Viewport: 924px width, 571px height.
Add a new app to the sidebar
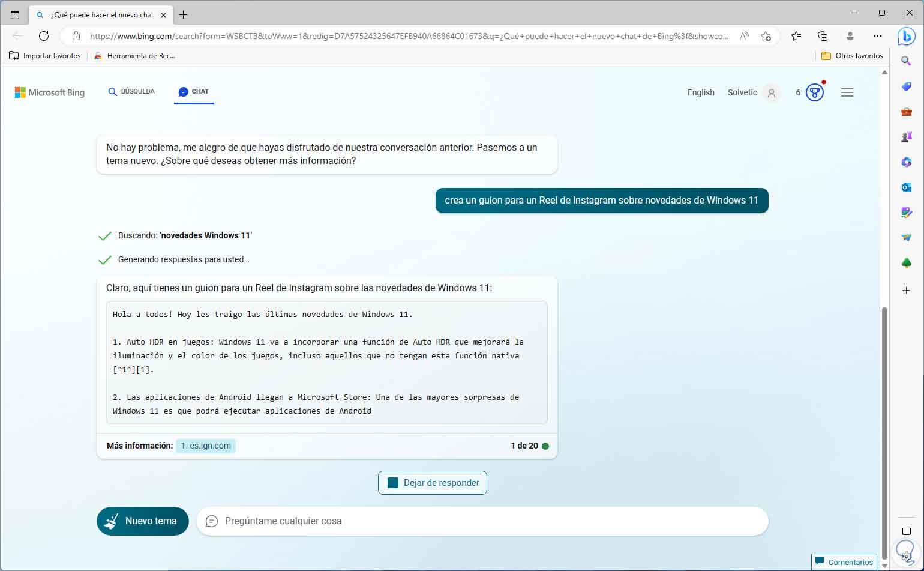(x=907, y=291)
